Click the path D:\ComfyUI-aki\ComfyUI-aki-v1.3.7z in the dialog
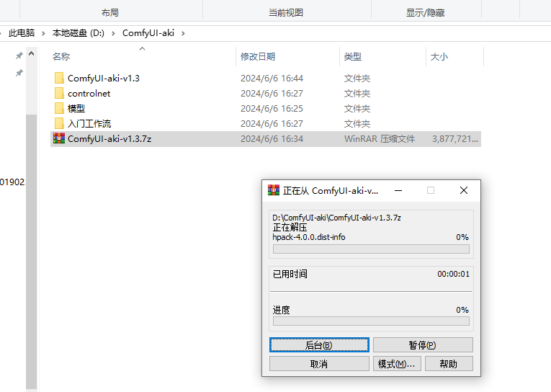551x392 pixels. point(336,218)
